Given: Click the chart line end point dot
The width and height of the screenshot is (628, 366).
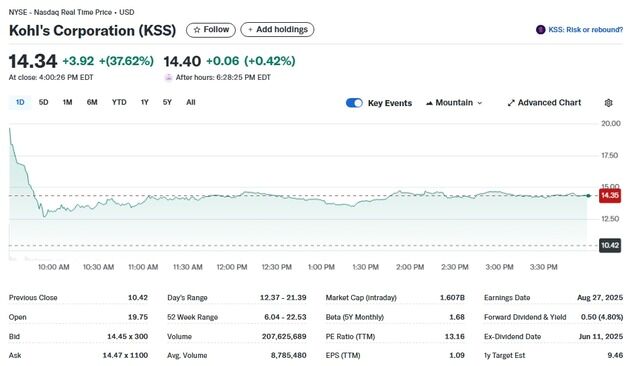Looking at the screenshot, I should [x=588, y=195].
